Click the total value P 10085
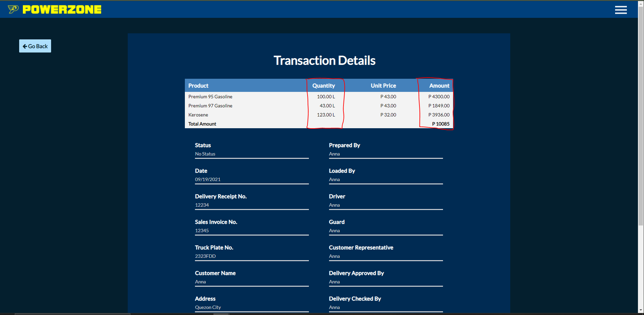644x315 pixels. click(x=441, y=124)
